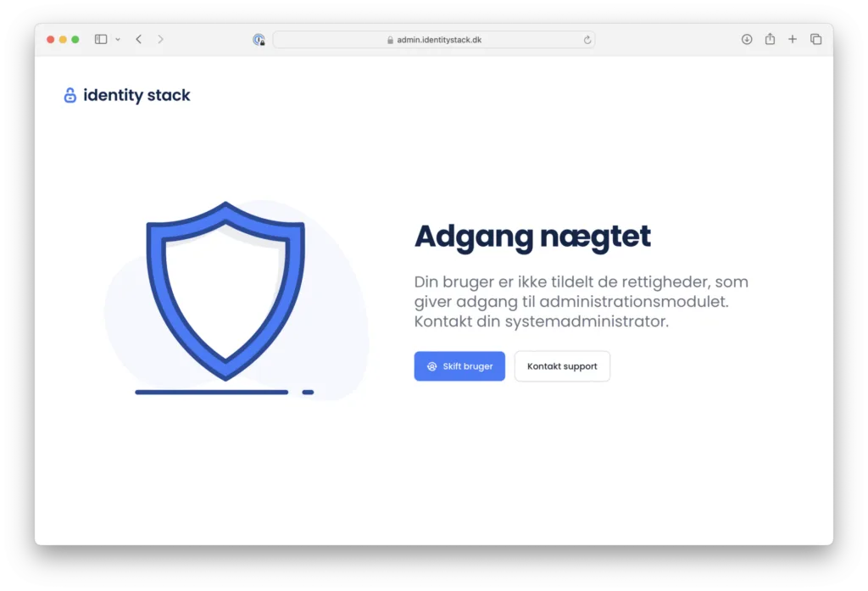The width and height of the screenshot is (868, 591).
Task: Click the Skift bruger button
Action: pyautogui.click(x=459, y=366)
